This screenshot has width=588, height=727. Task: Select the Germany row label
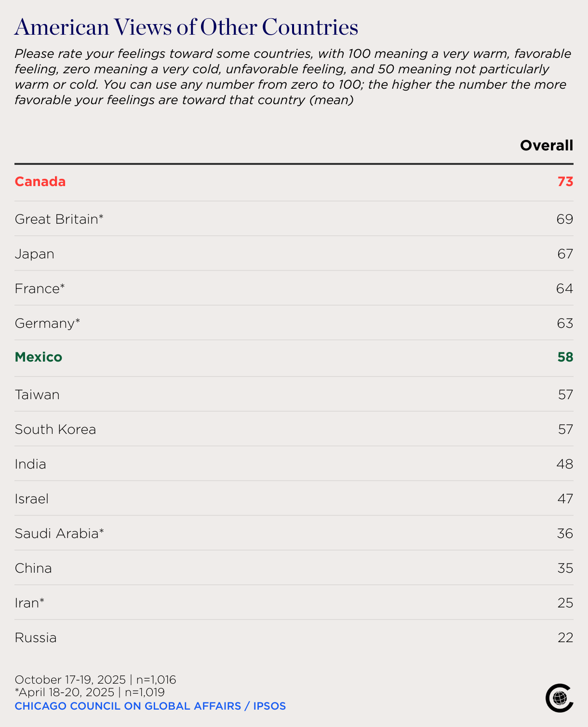coord(47,323)
